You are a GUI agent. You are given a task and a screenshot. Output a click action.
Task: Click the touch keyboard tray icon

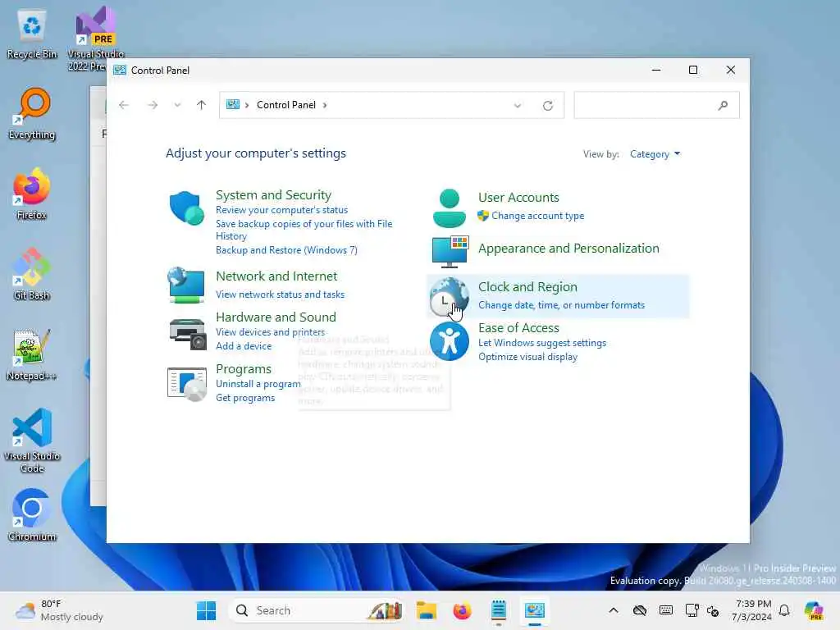[x=666, y=610]
